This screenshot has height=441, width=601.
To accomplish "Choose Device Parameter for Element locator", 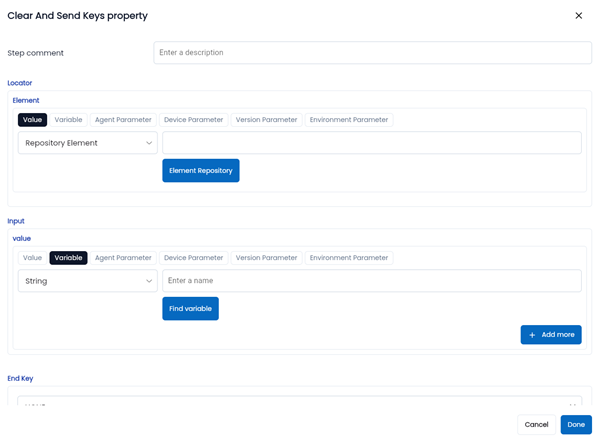I will [x=193, y=120].
